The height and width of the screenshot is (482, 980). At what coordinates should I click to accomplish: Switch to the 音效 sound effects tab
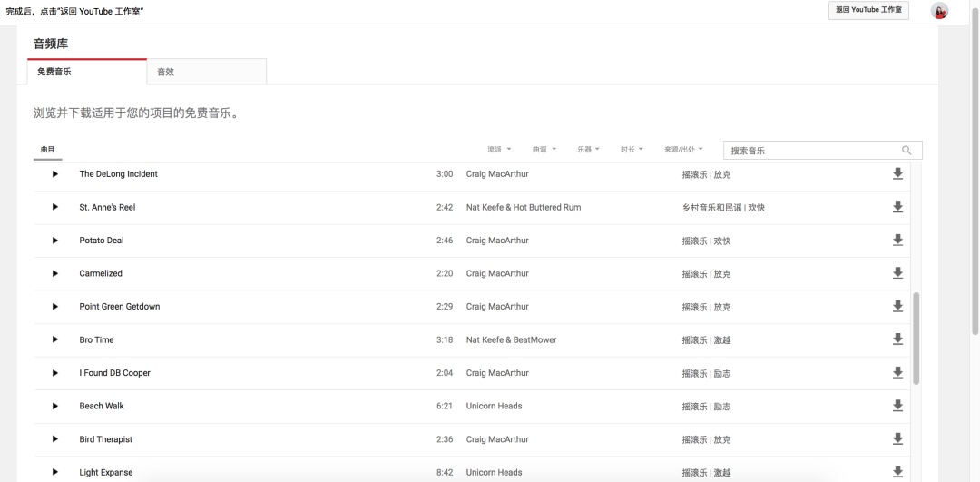tap(207, 72)
